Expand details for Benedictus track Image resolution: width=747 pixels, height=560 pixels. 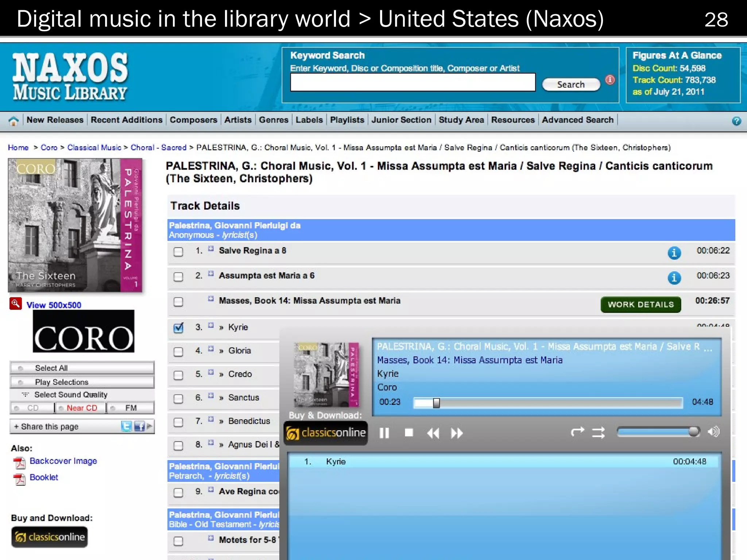211,419
